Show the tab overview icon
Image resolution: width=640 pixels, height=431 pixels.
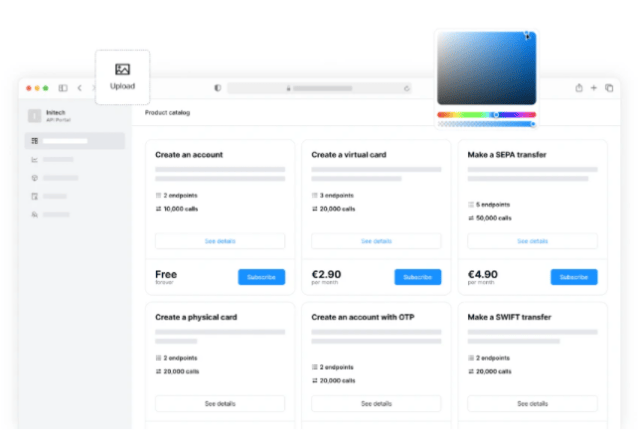tap(609, 88)
